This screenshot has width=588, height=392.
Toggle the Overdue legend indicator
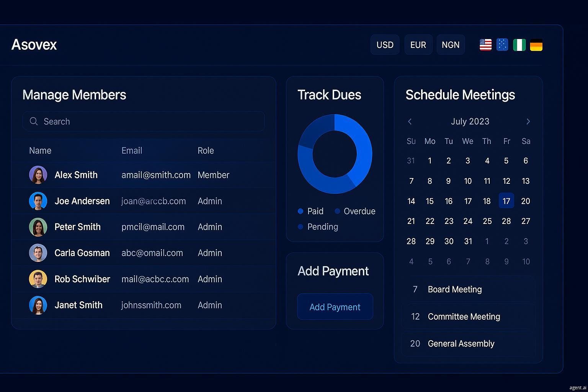click(x=337, y=211)
